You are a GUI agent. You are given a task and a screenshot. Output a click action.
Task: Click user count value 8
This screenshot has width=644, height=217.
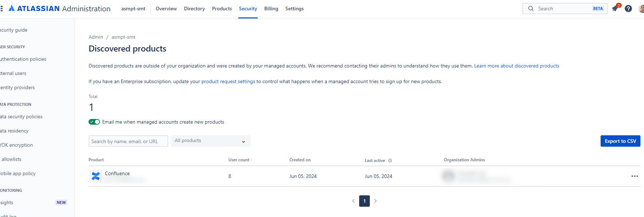(x=230, y=176)
